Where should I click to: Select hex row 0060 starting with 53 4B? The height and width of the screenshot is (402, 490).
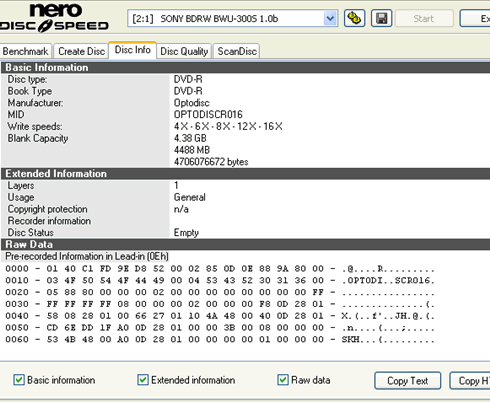coord(220,339)
